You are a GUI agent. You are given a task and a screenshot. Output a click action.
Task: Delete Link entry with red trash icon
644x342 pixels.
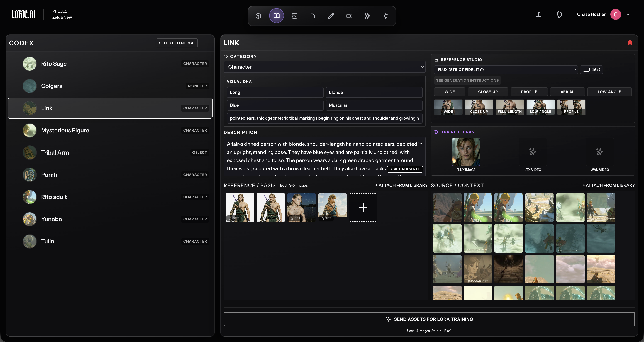click(x=630, y=43)
